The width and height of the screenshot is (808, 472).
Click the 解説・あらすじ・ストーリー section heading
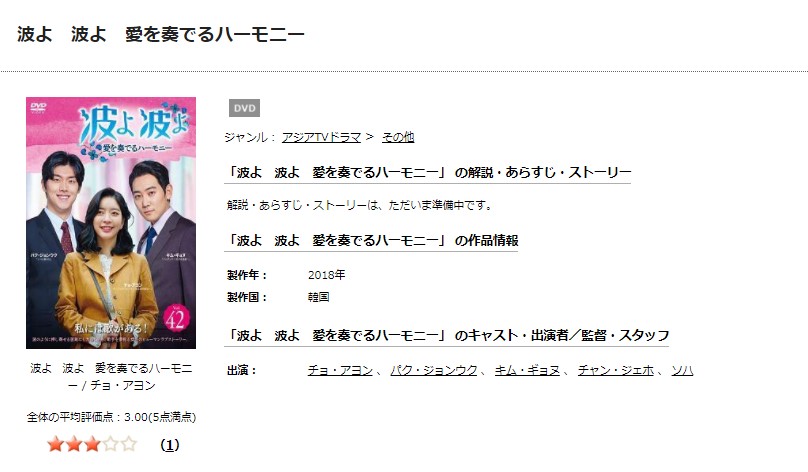tap(428, 173)
